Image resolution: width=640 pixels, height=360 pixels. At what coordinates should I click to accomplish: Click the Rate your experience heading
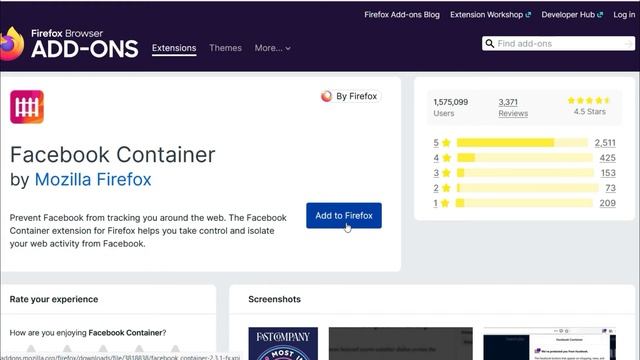[54, 299]
